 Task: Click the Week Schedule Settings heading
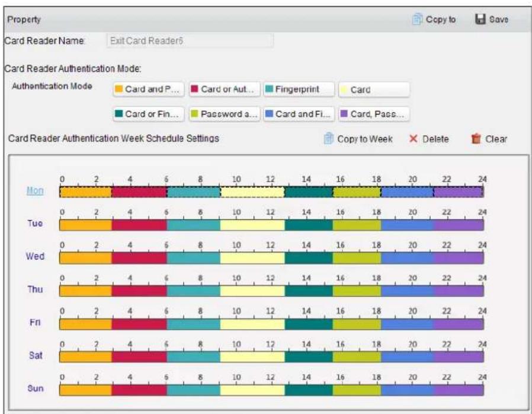pos(114,139)
